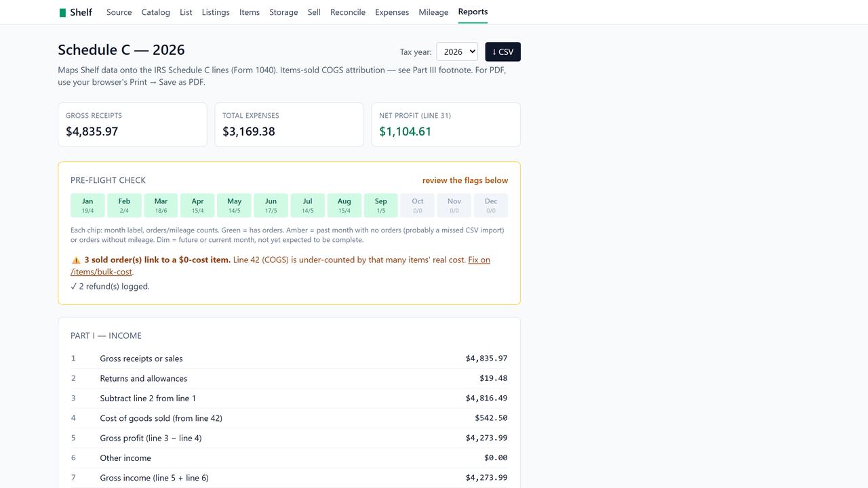The height and width of the screenshot is (488, 868).
Task: Click the dimmed Oct chip
Action: pyautogui.click(x=418, y=205)
